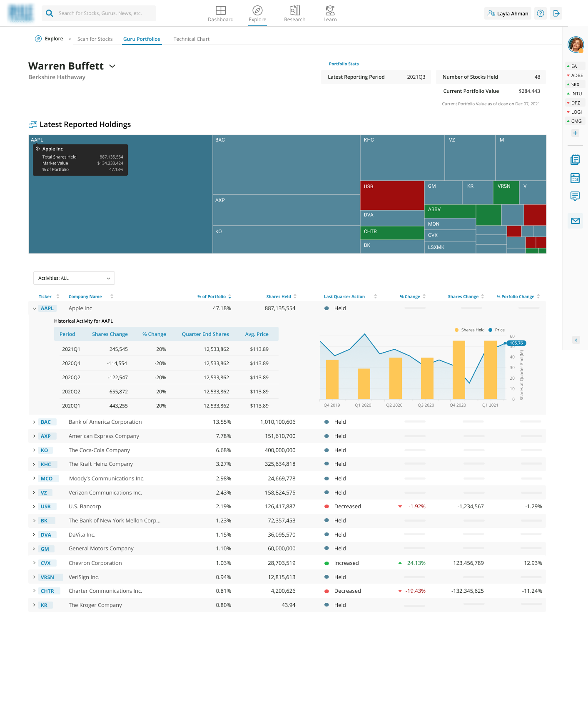Expand the CVX row
Image resolution: width=588 pixels, height=726 pixels.
point(34,563)
